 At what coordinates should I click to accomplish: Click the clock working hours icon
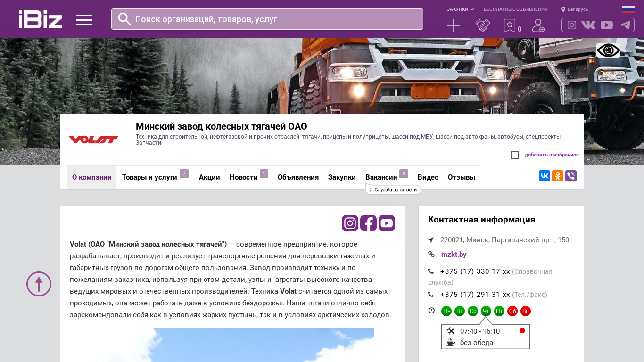(x=431, y=311)
